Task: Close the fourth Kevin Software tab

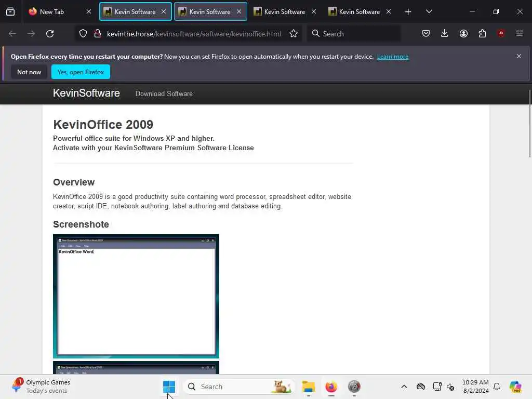Action: pos(389,11)
